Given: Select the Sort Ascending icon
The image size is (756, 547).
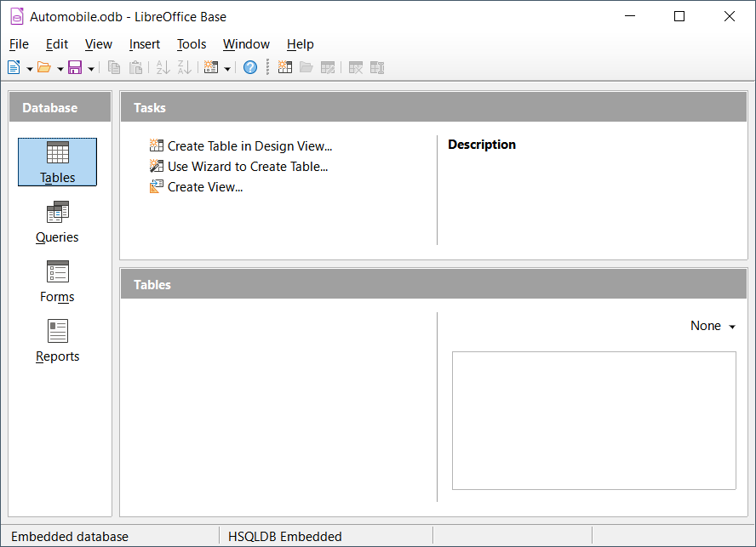Looking at the screenshot, I should pyautogui.click(x=161, y=67).
